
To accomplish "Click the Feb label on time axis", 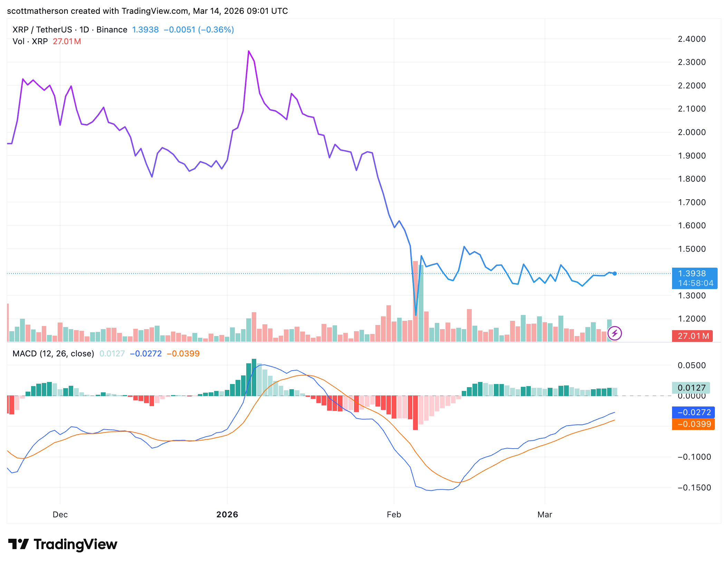I will pos(394,515).
